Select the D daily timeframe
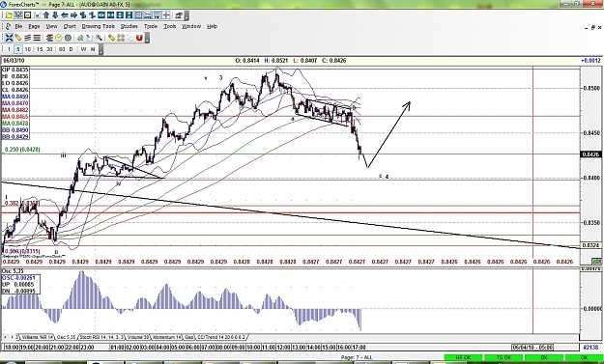This screenshot has height=364, width=604. coord(71,49)
